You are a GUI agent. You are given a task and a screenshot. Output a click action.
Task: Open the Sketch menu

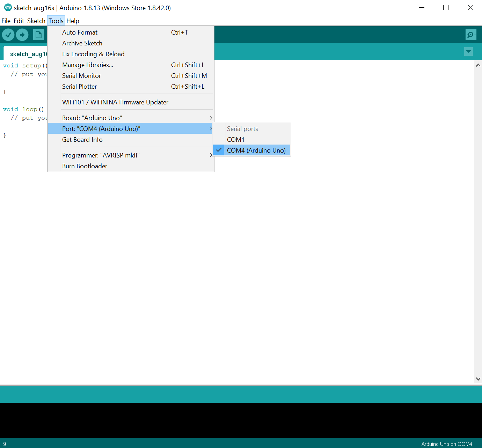[x=36, y=21]
